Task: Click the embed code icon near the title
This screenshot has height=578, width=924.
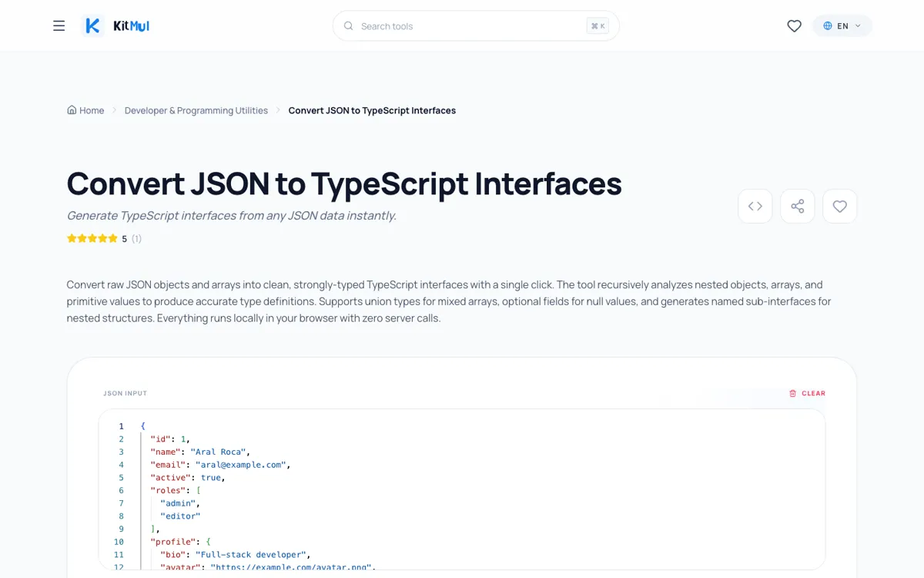Action: [755, 206]
